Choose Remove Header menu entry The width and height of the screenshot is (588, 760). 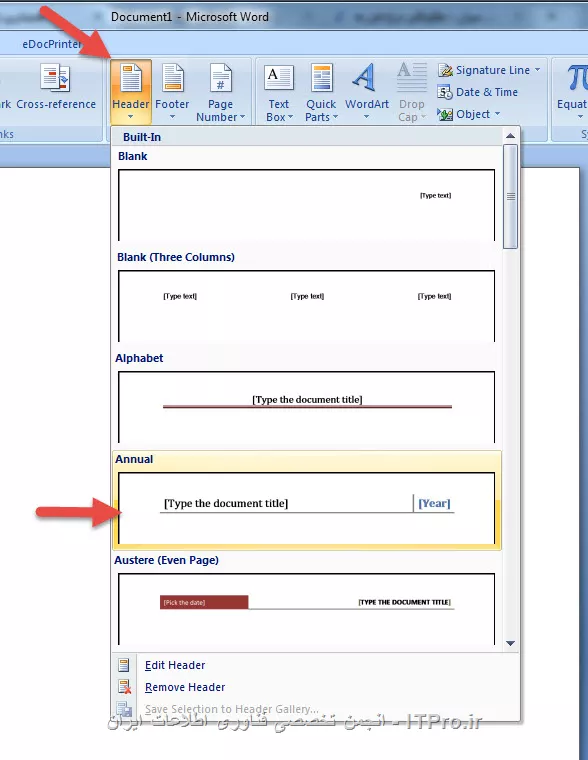316,687
